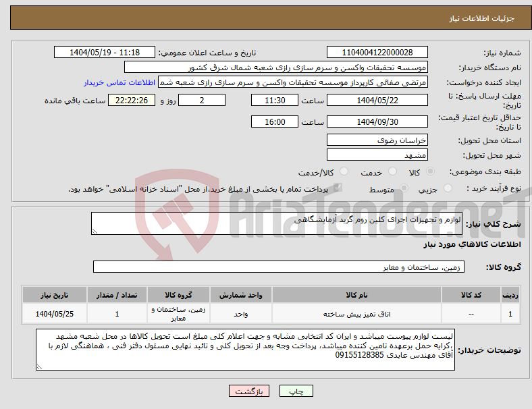Click the resize handle of buyer notes textarea
532x409 pixels.
click(x=39, y=367)
